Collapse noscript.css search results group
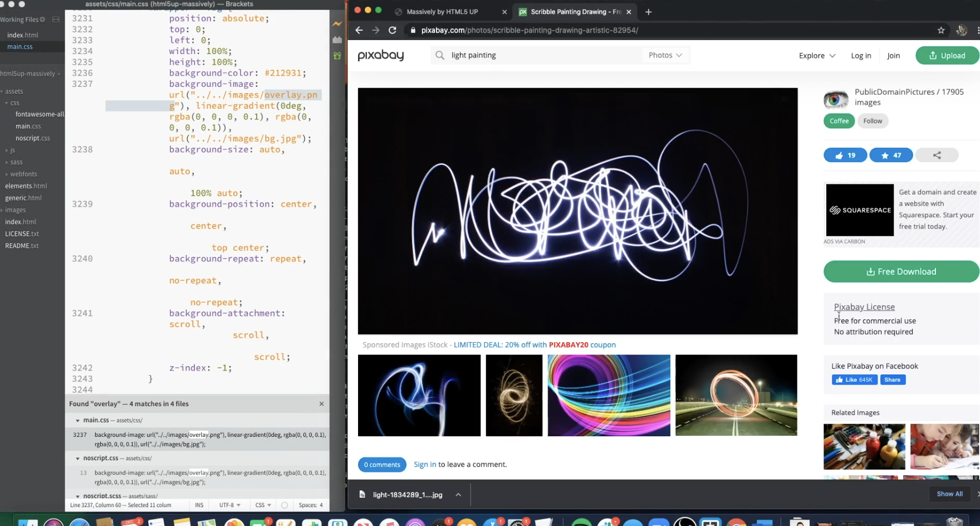Screen dimensions: 980x526 pos(77,458)
